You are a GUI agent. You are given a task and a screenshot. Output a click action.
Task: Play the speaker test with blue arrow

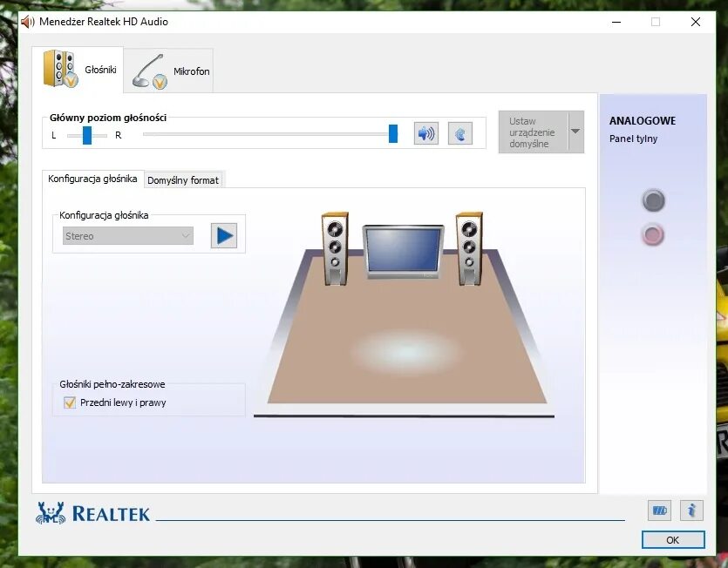(224, 236)
